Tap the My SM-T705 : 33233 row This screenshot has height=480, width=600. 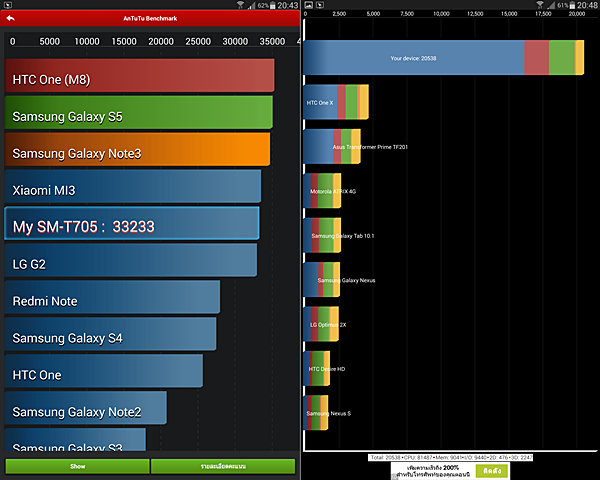[x=131, y=226]
